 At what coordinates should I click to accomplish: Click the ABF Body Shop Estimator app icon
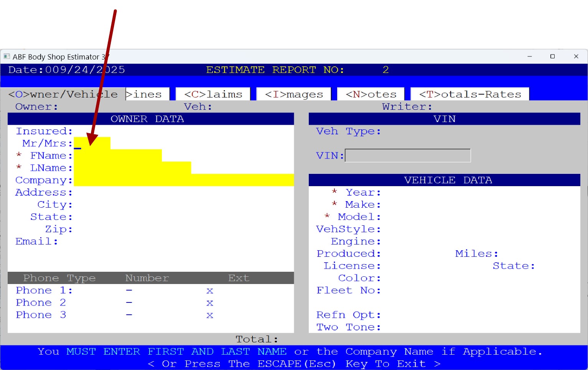[x=7, y=56]
